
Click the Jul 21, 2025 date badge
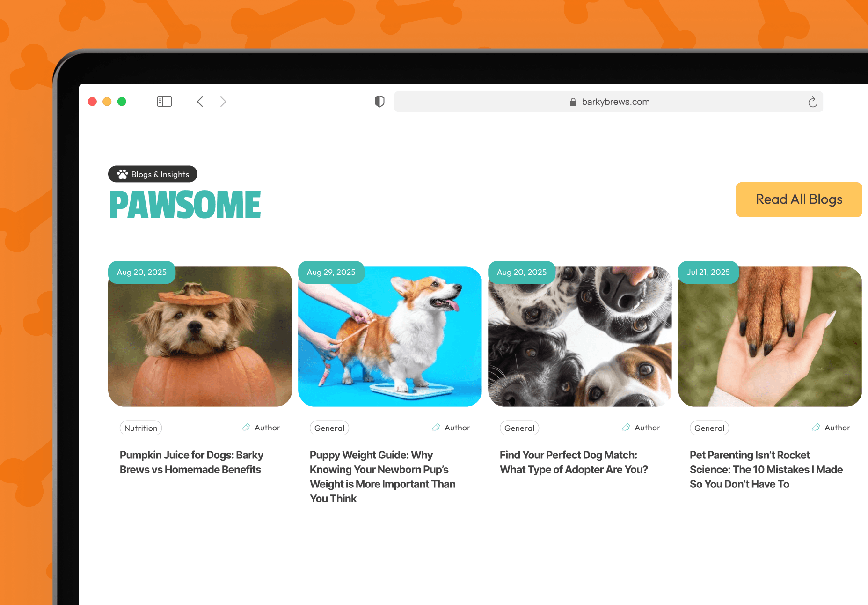(x=708, y=272)
